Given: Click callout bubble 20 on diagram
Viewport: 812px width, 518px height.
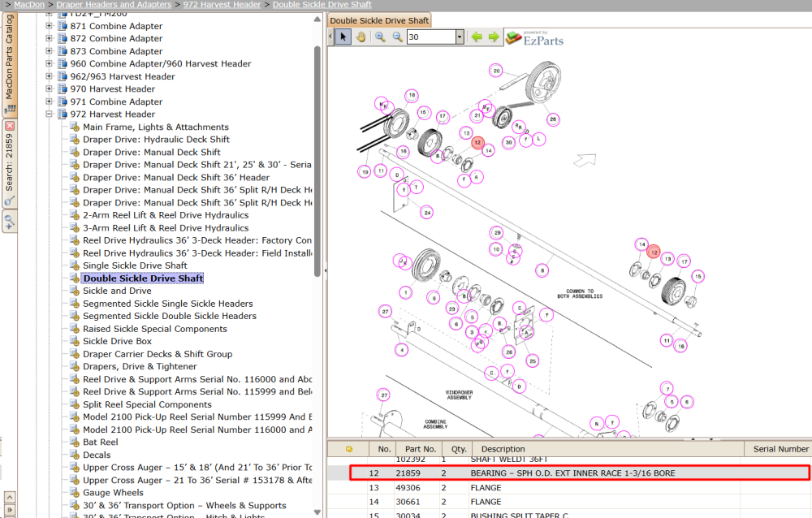Looking at the screenshot, I should tap(496, 71).
